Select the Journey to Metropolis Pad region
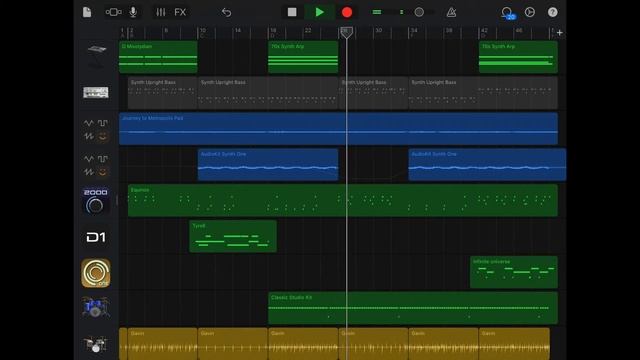 [x=338, y=129]
